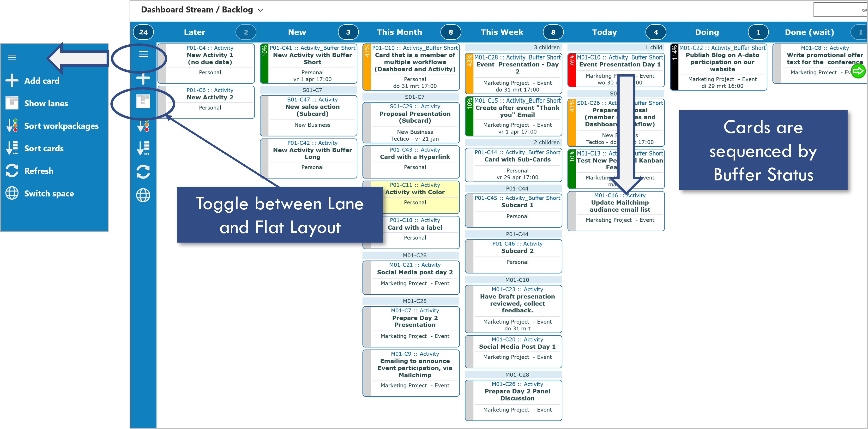Click the collapsed toolbar plus icon to add a card

point(143,78)
